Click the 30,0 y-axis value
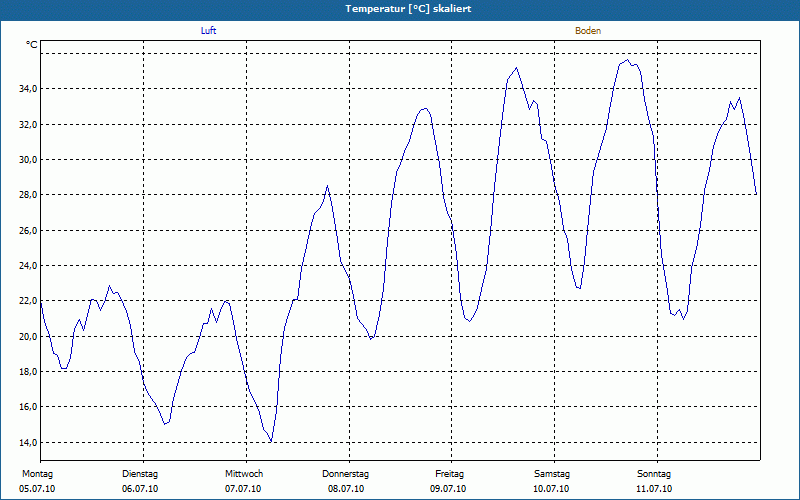Screen dimensions: 800x500 [x=28, y=160]
